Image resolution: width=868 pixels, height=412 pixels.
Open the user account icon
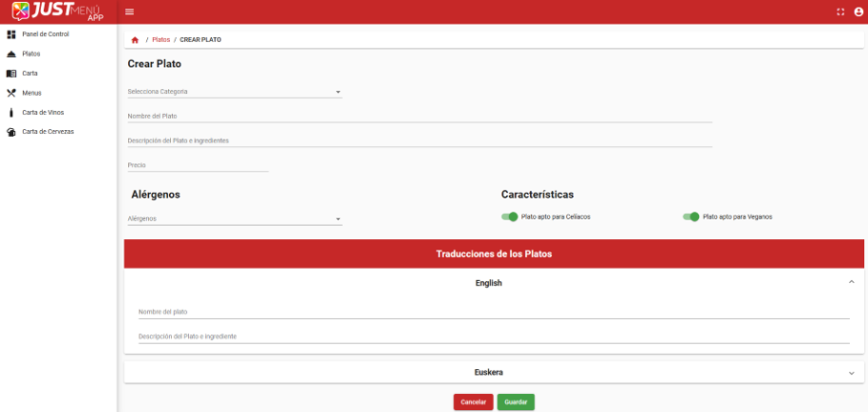coord(858,11)
